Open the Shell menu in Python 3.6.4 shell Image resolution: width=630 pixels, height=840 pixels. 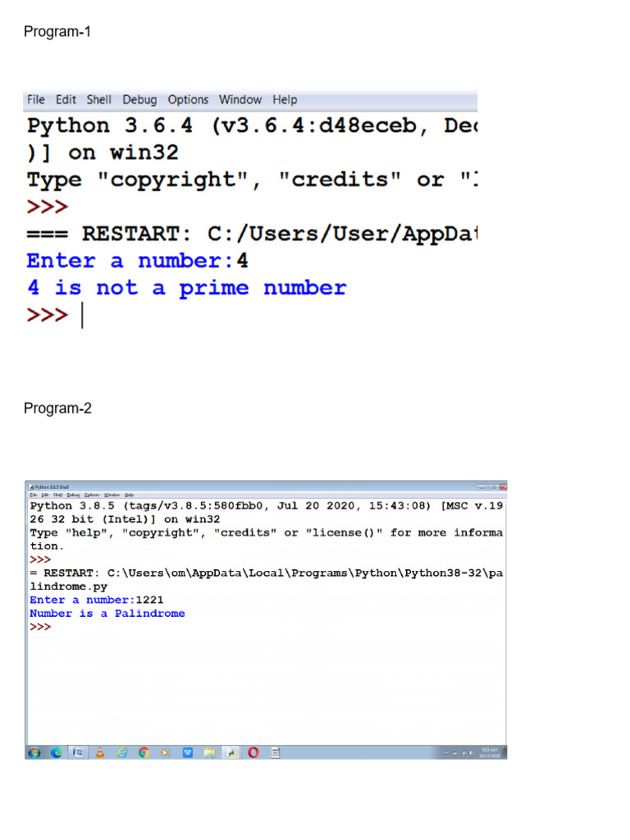coord(99,99)
